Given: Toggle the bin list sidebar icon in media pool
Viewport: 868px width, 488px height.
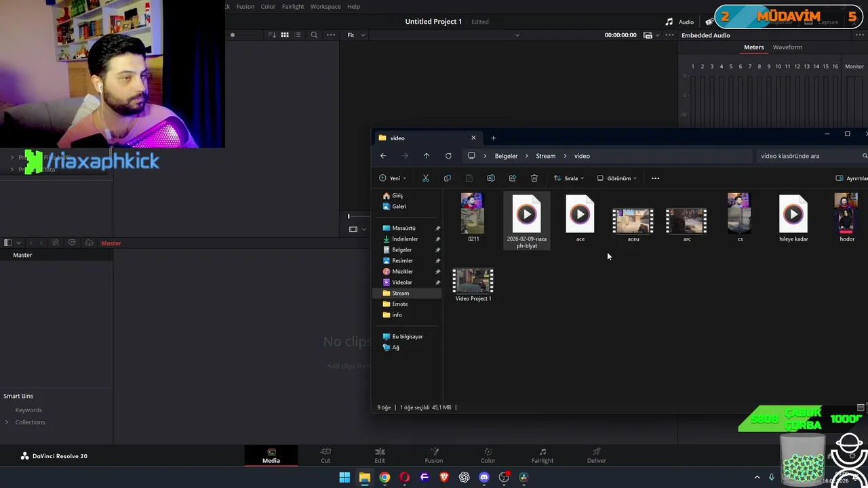Looking at the screenshot, I should click(x=7, y=243).
